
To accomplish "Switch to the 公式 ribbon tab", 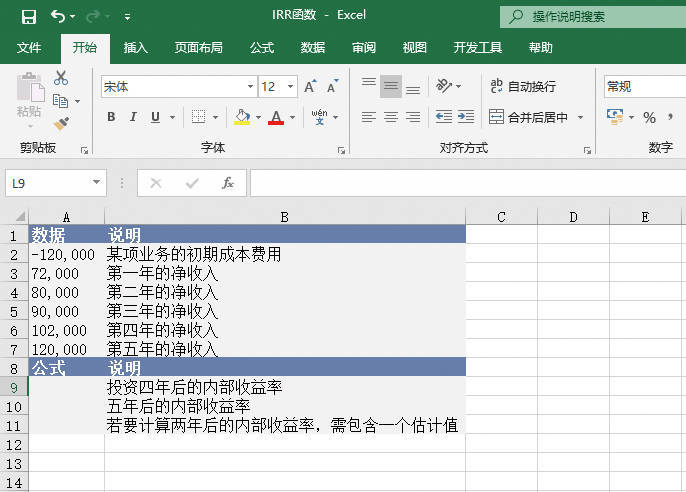I will pos(262,47).
